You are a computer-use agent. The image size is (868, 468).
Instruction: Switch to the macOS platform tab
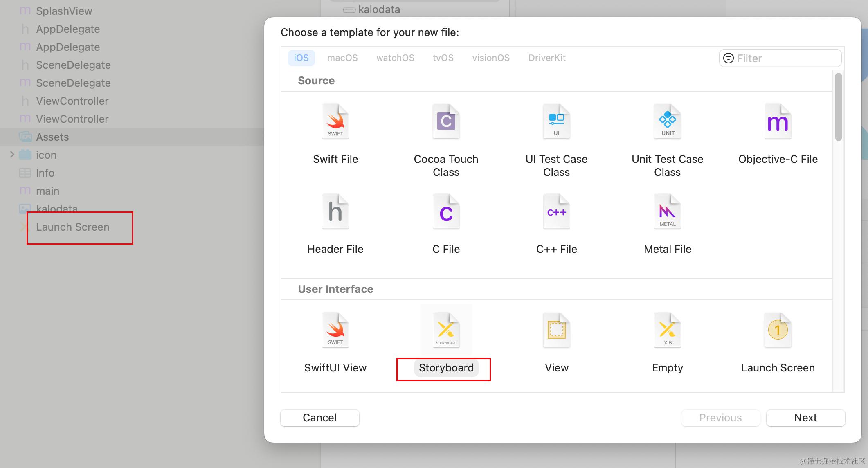click(x=342, y=58)
